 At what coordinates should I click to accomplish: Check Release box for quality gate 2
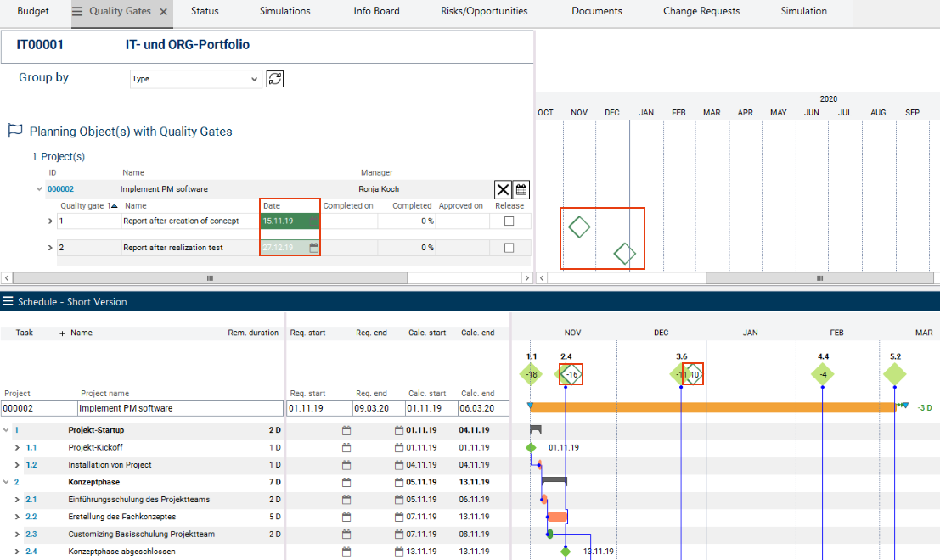pos(509,248)
